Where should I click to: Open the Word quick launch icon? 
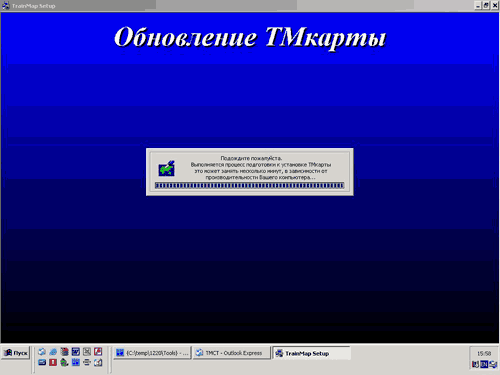coord(76,352)
